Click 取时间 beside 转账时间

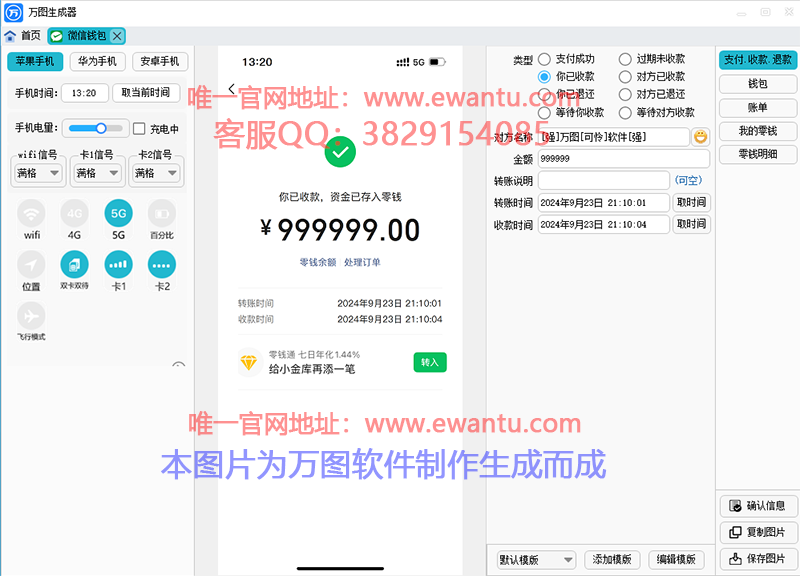[691, 203]
